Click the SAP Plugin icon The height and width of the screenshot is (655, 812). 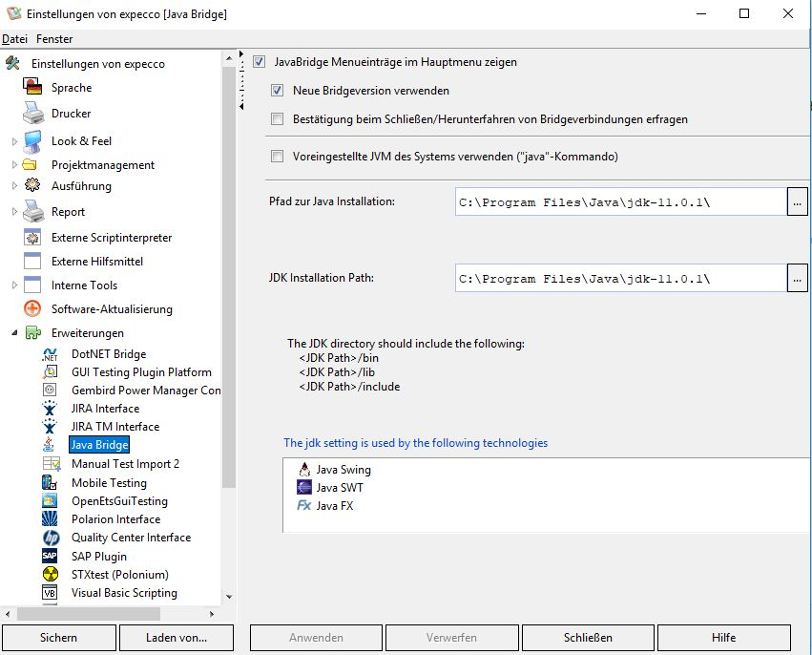pos(51,556)
